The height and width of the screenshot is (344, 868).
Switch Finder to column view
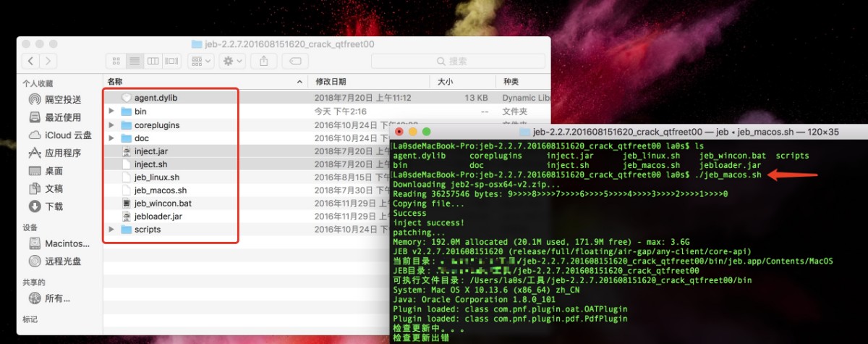pyautogui.click(x=153, y=62)
